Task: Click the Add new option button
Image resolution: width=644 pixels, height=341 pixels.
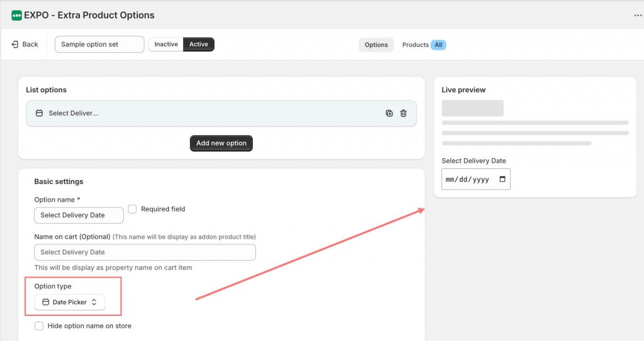Action: pos(221,143)
